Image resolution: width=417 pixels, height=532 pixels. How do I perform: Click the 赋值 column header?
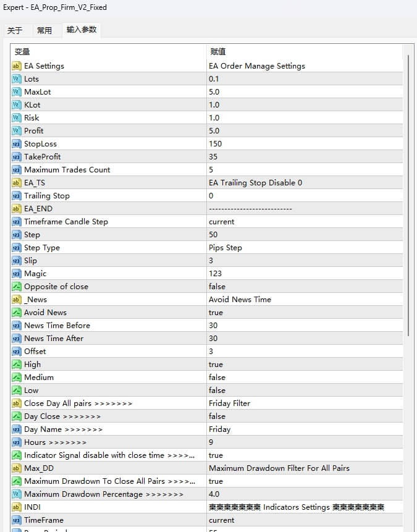pos(303,52)
